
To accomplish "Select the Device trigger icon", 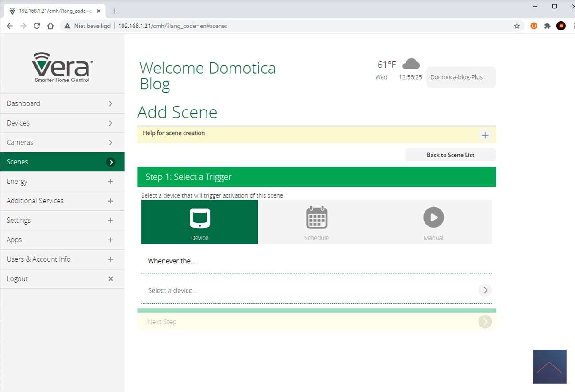I will tap(199, 218).
